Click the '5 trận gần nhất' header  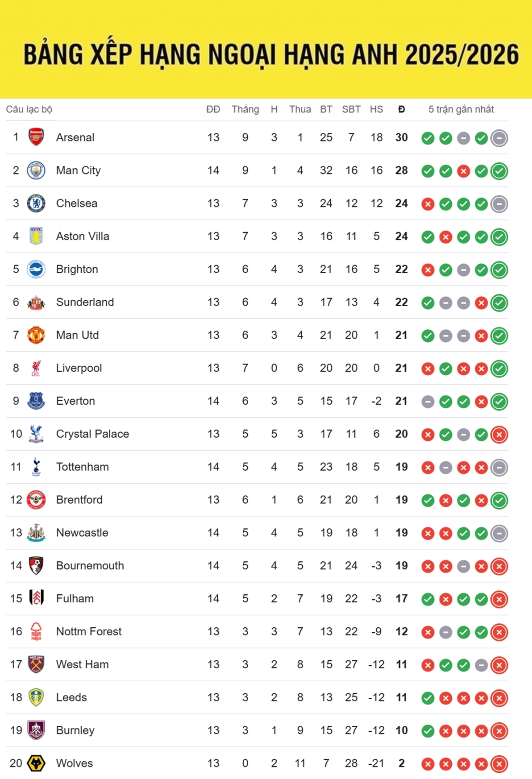click(461, 109)
